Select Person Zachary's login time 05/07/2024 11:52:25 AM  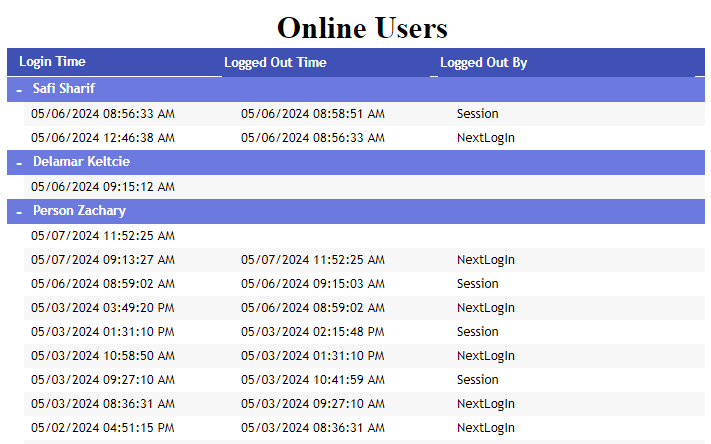tap(103, 236)
